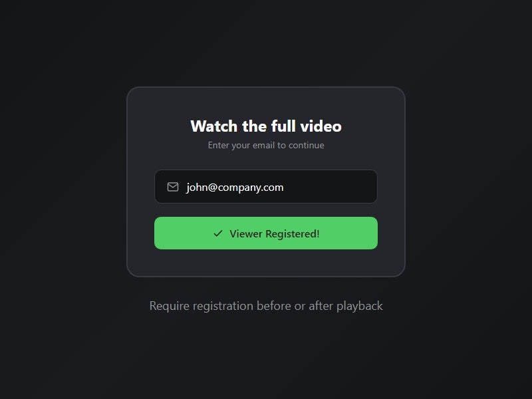This screenshot has height=399, width=532.
Task: Click the word 'Watch' in the card title
Action: [x=213, y=126]
